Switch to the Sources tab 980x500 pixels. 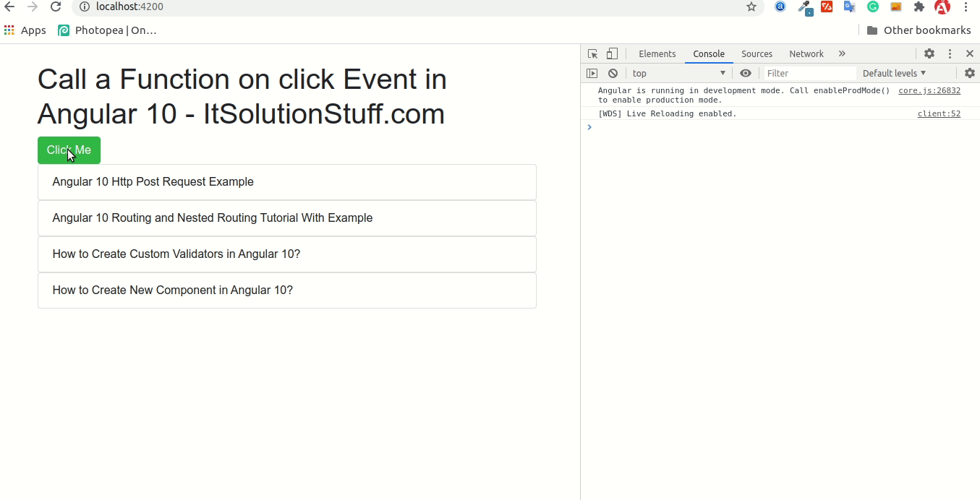[x=757, y=54]
